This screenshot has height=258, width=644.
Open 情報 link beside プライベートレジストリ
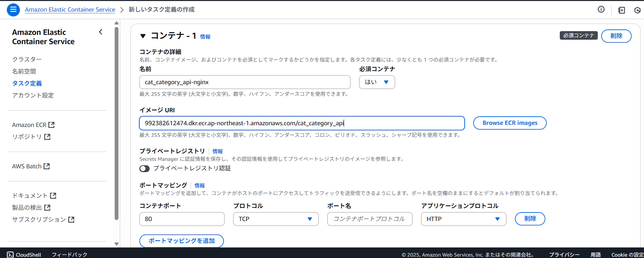(217, 151)
